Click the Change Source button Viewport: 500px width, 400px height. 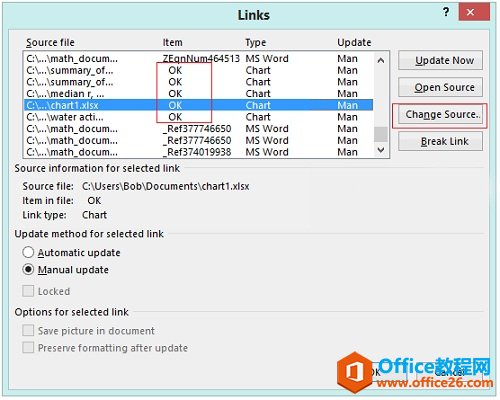pos(440,114)
